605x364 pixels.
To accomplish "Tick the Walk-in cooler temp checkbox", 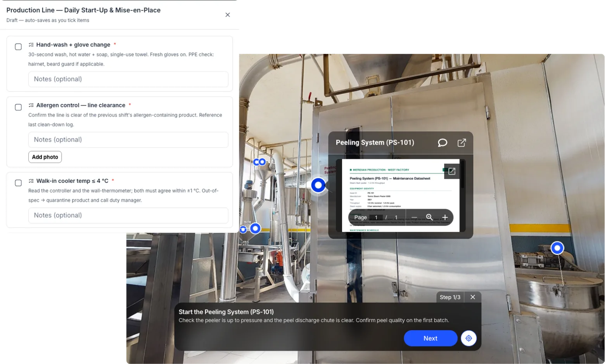I will click(x=18, y=183).
